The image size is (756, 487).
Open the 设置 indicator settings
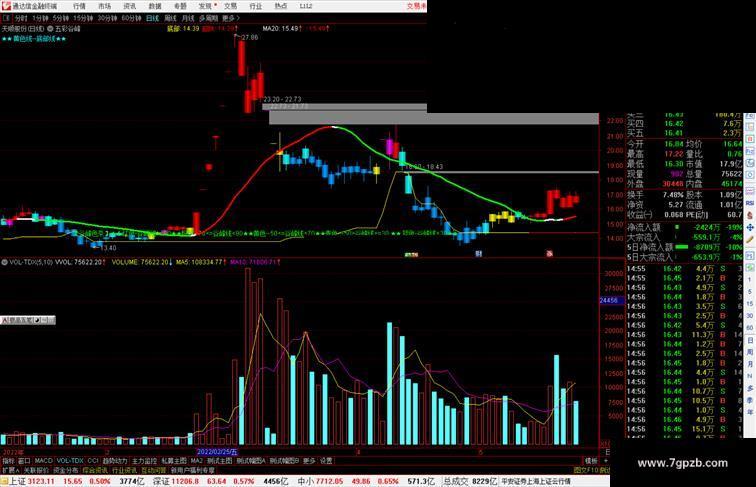point(326,461)
